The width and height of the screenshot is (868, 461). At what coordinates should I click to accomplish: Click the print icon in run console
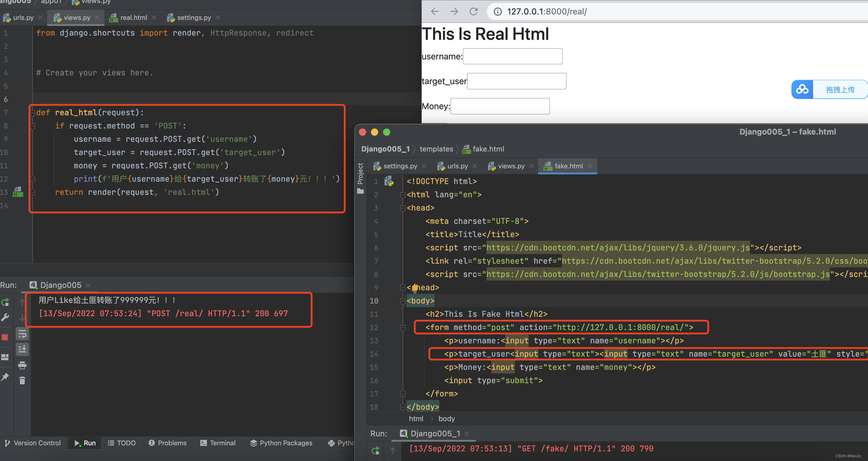[22, 365]
